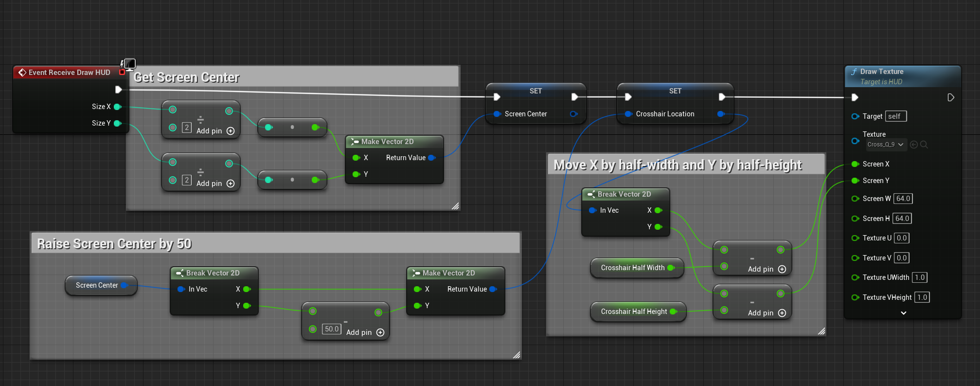Click the Screen Center variable output pin in Raise comment

click(x=124, y=285)
